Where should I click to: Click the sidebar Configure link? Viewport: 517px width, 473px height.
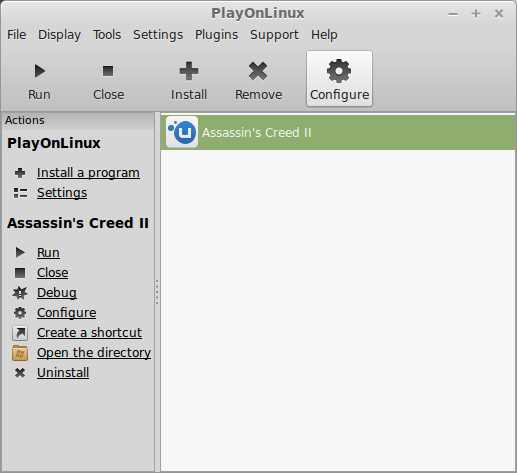tap(67, 313)
